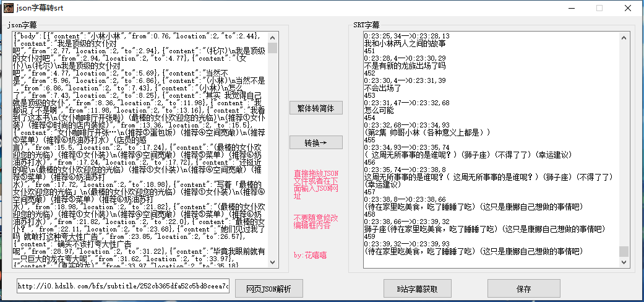Click the SRT line 我和小林两人之间的故事

(405, 43)
